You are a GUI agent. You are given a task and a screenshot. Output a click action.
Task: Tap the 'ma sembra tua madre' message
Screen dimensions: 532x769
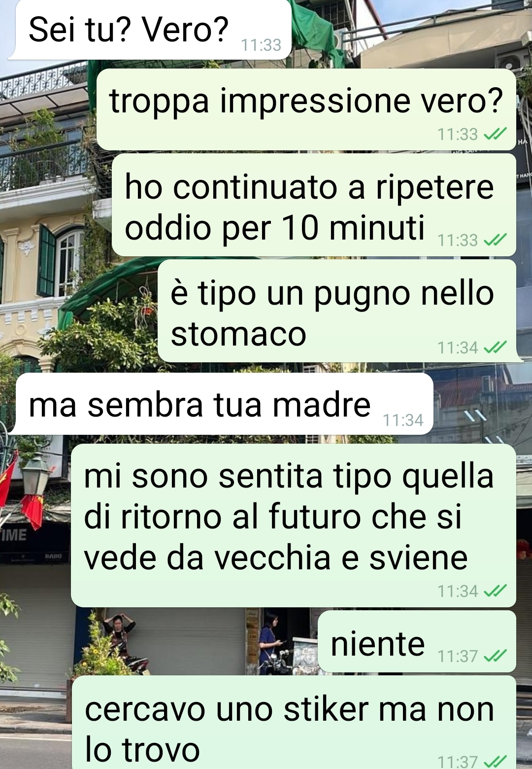222,404
